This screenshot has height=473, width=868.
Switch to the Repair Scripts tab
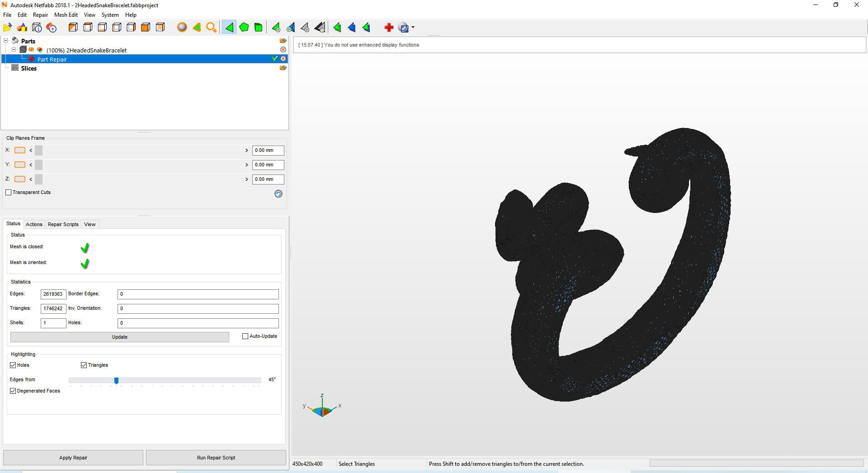[x=63, y=224]
